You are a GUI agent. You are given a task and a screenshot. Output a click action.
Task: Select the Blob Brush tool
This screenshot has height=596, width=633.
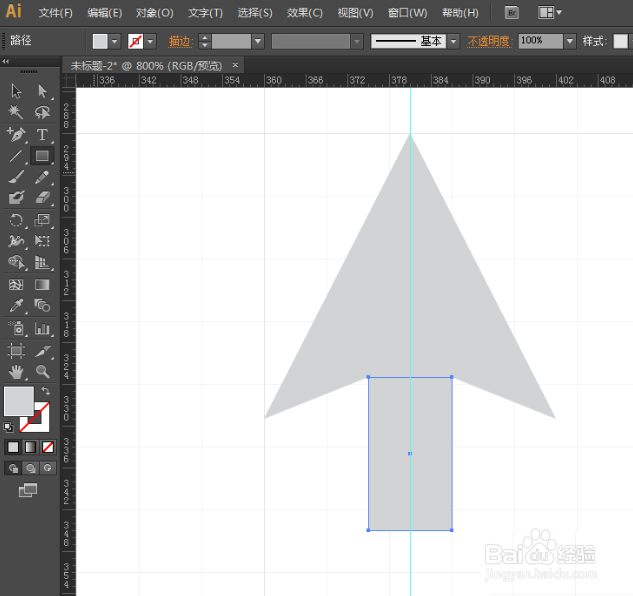(16, 198)
